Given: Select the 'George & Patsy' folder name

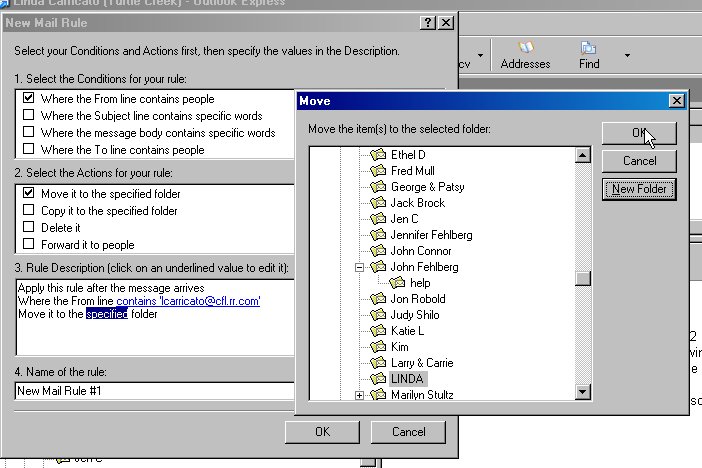Looking at the screenshot, I should coord(427,187).
